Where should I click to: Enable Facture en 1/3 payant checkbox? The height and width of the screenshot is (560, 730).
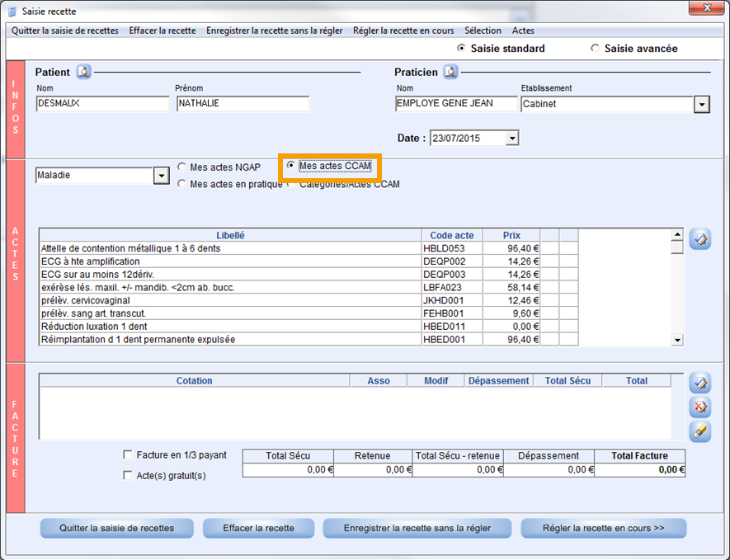128,454
